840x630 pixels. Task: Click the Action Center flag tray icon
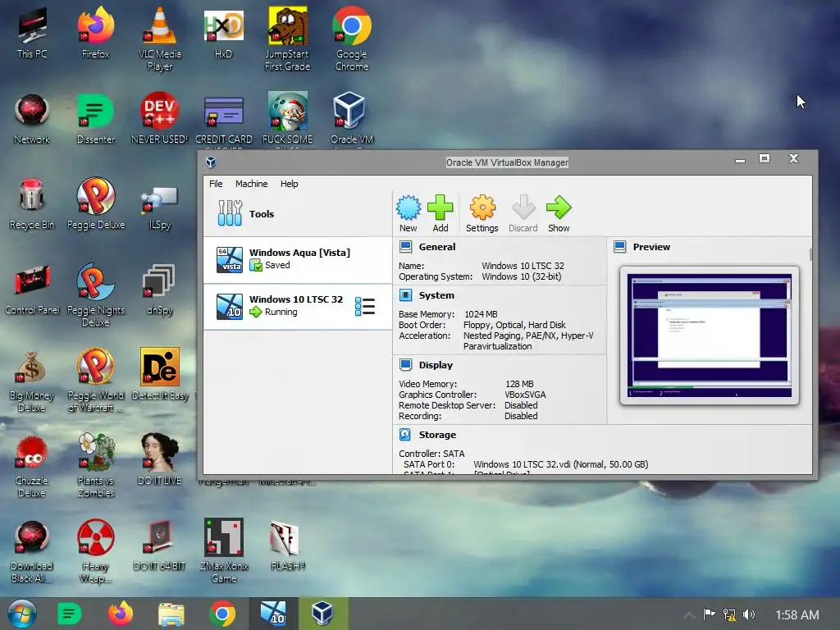click(709, 614)
